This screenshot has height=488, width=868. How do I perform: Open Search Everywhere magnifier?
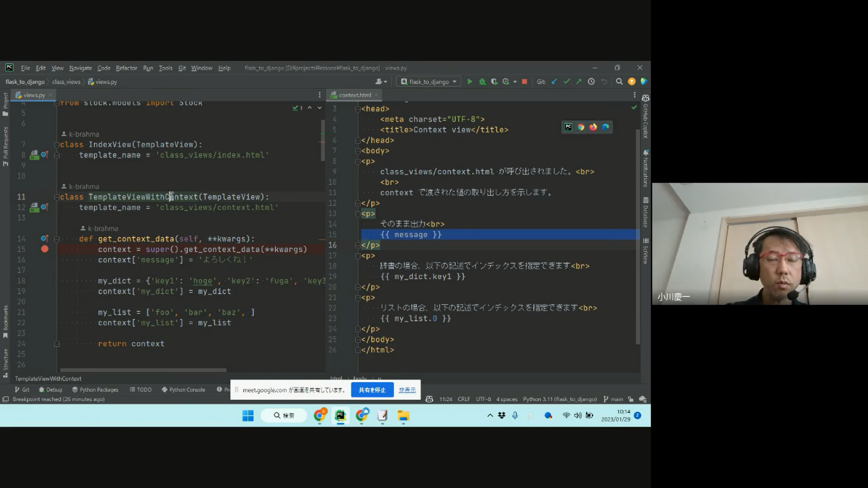[619, 82]
